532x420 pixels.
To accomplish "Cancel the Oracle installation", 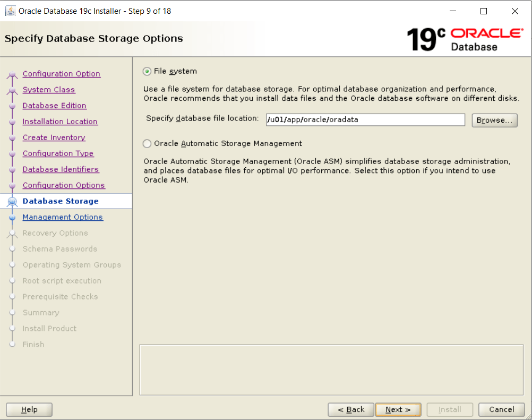I will pos(501,409).
